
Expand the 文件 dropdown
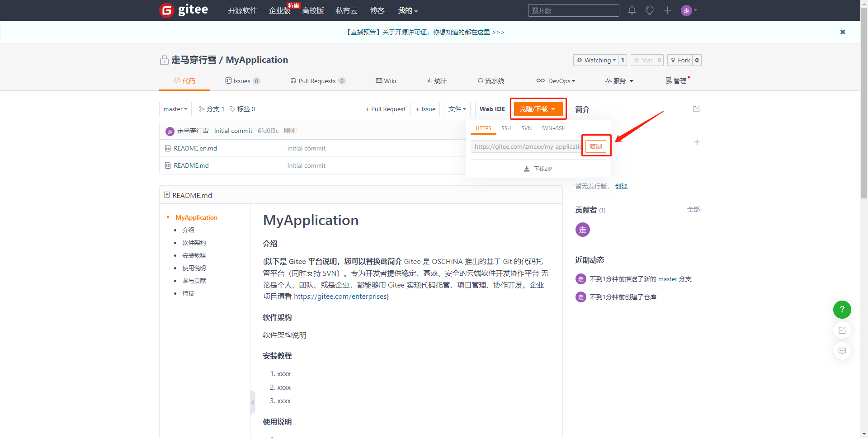(457, 109)
